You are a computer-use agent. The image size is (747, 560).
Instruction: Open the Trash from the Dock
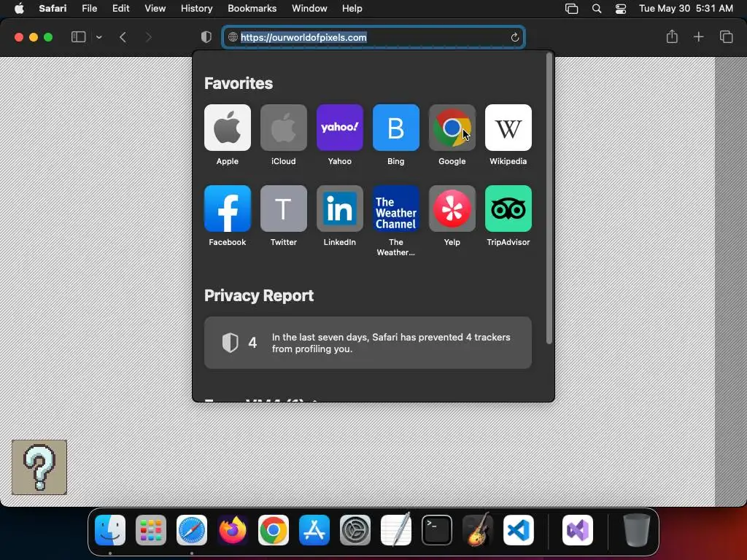click(636, 530)
